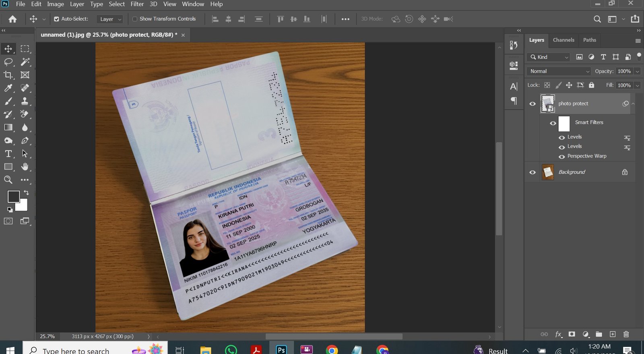Select the Lasso tool
This screenshot has height=354, width=644.
8,62
